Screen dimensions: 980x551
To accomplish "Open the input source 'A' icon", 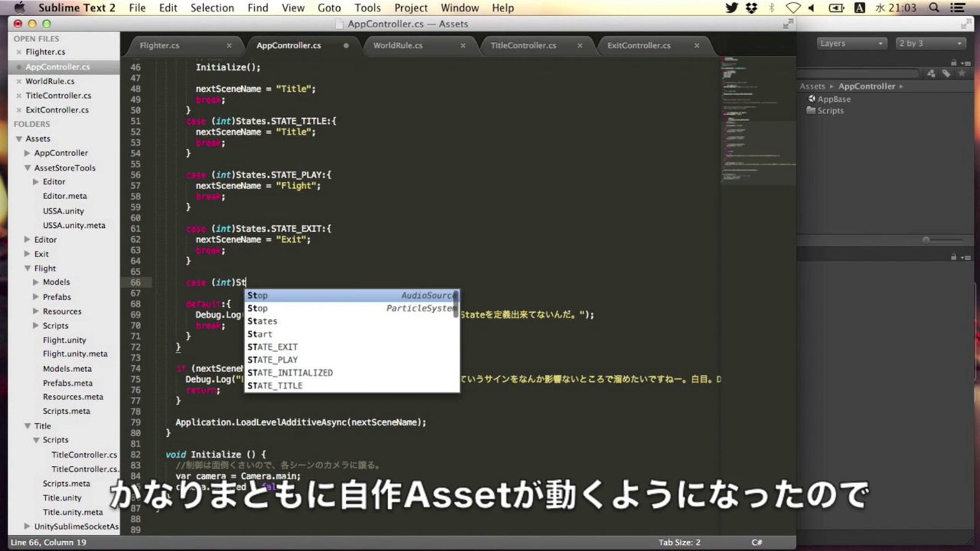I will (860, 8).
